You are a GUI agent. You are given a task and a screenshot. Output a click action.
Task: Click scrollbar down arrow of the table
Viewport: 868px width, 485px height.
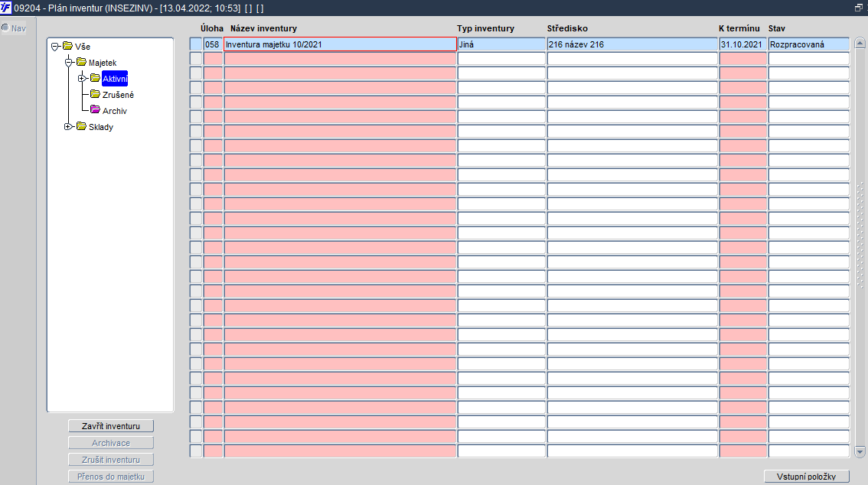pyautogui.click(x=860, y=452)
